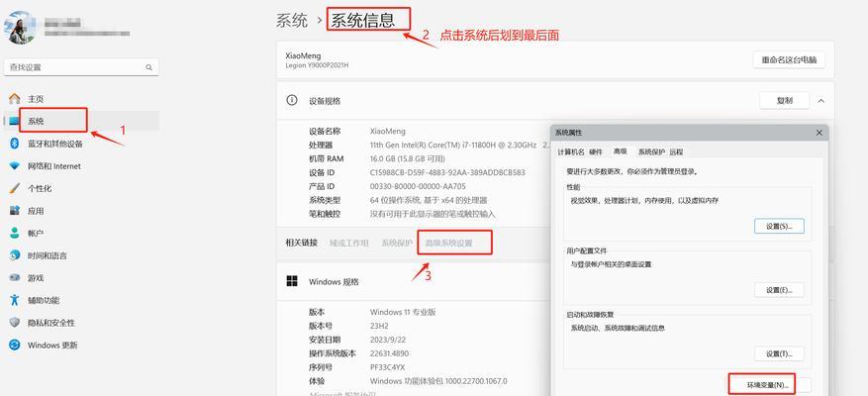This screenshot has width=868, height=396.
Task: Switch to the 高级 tab
Action: pyautogui.click(x=620, y=151)
